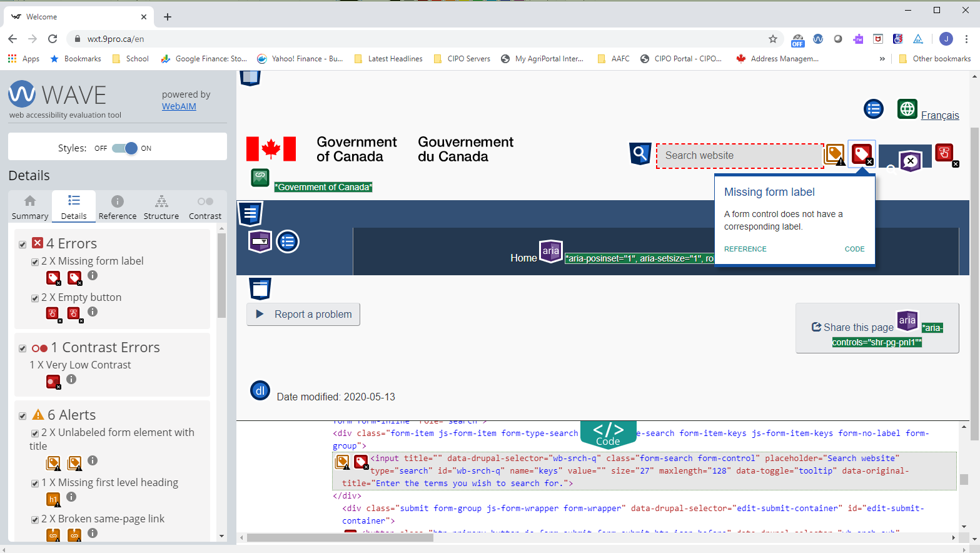Click the browser Back arrow
The height and width of the screenshot is (553, 980).
[x=13, y=39]
